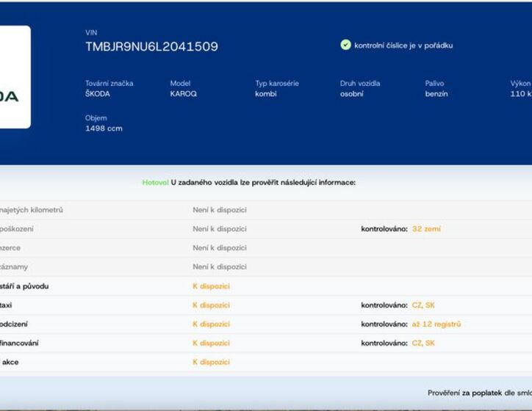
Task: Click 'CZ, SK' in the taxi row
Action: coord(423,305)
